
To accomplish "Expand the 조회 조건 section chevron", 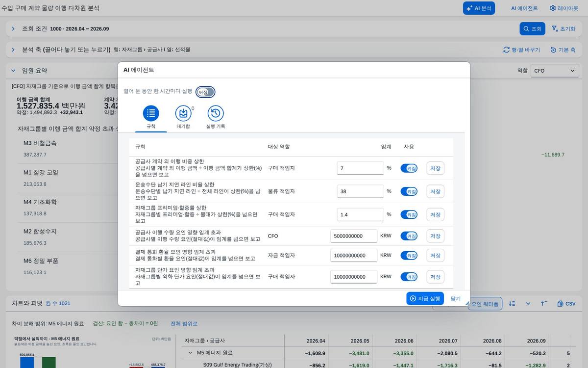I will click(x=13, y=29).
